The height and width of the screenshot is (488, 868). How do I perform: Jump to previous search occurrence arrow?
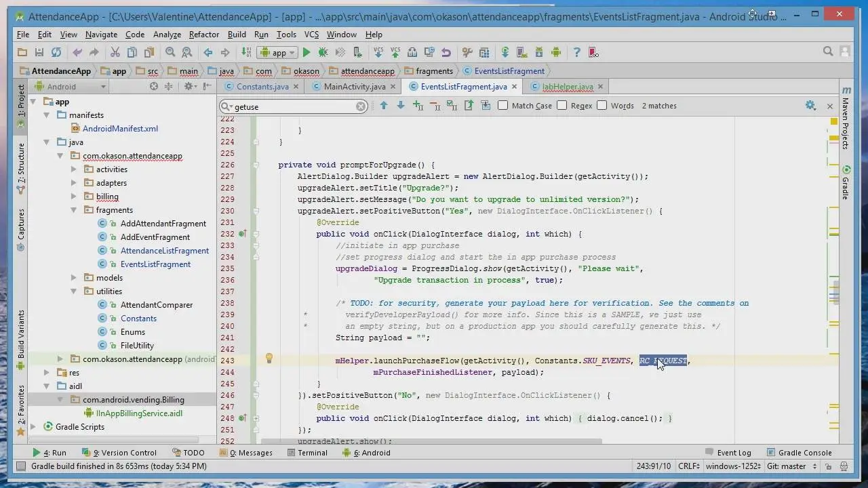coord(384,105)
